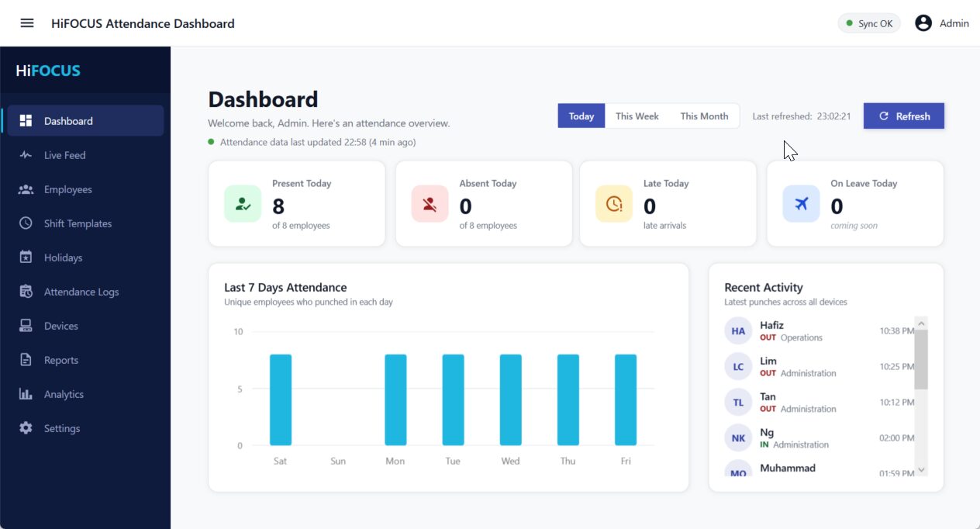Click the 'Last refreshed: 23:02:21' text
Image resolution: width=980 pixels, height=529 pixels.
click(x=802, y=116)
